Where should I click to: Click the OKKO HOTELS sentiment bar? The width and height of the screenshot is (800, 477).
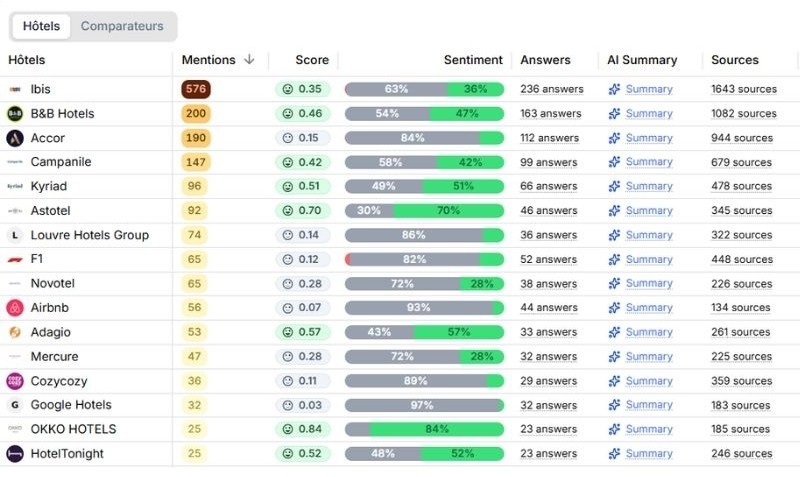(424, 429)
